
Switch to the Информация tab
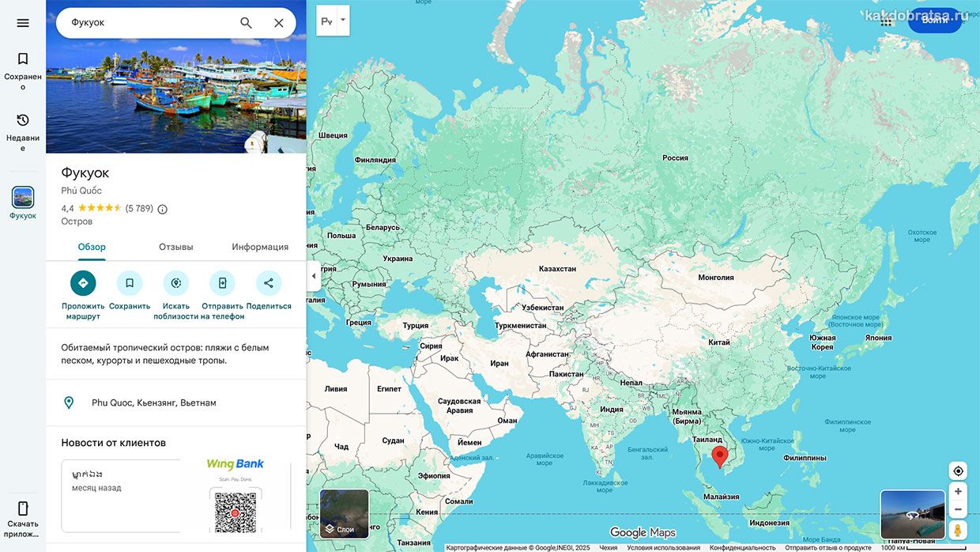point(260,247)
